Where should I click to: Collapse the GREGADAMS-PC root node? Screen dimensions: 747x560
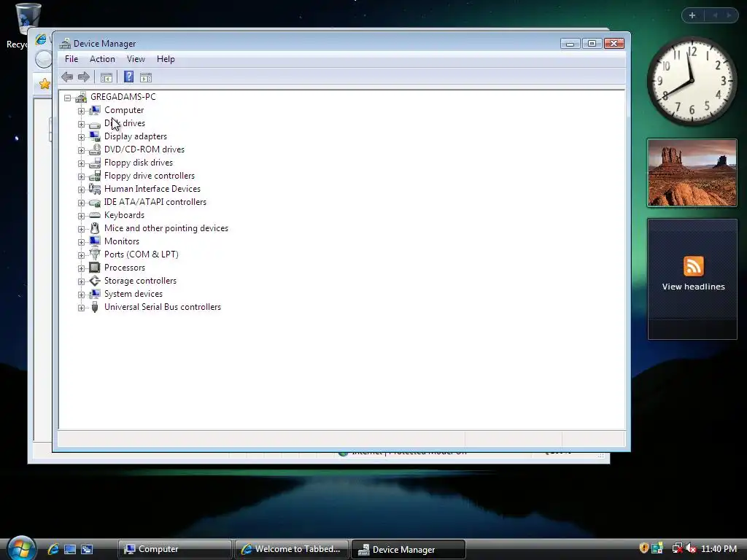pos(68,98)
